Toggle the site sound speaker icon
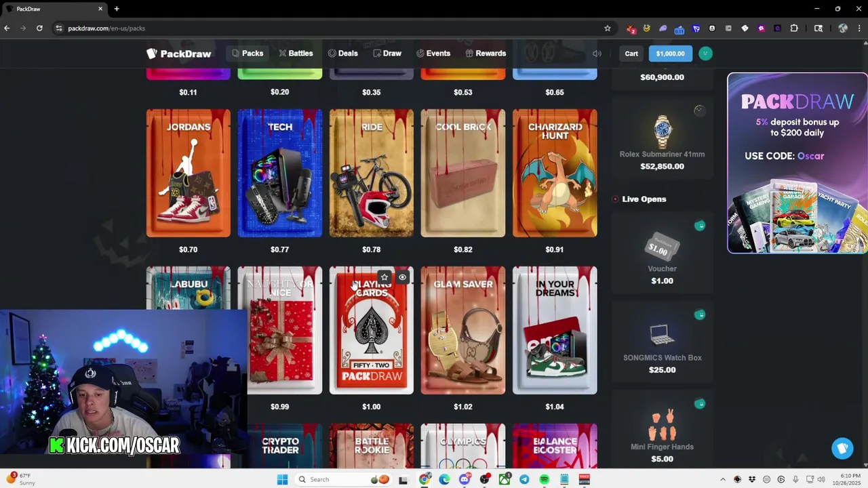Viewport: 868px width, 488px height. pyautogui.click(x=597, y=54)
